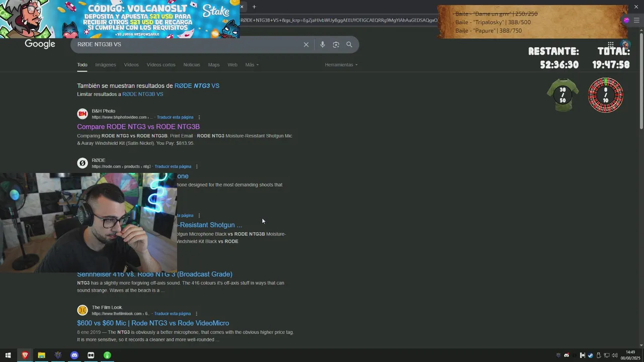Open Google Lens image search icon

click(x=336, y=45)
